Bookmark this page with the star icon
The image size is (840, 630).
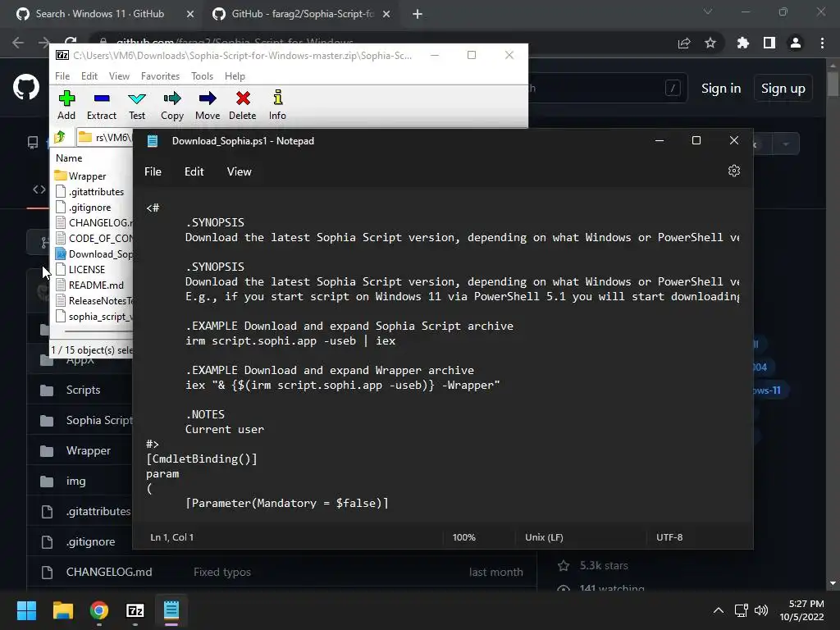(x=710, y=43)
